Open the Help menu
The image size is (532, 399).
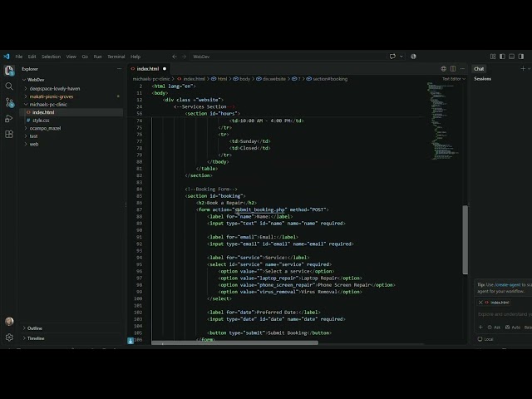(135, 57)
